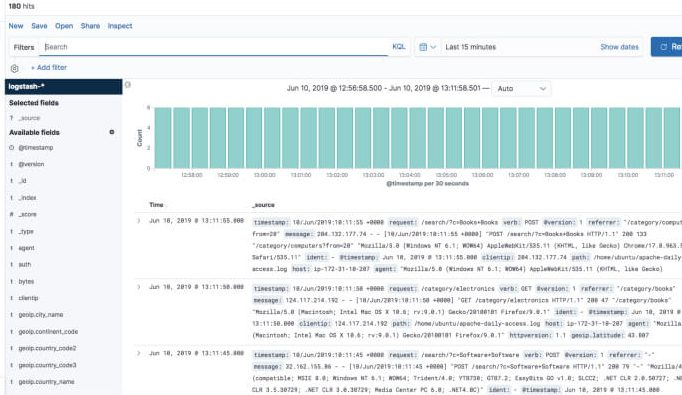This screenshot has width=682, height=395.
Task: Open the Inspect menu item
Action: (x=120, y=26)
